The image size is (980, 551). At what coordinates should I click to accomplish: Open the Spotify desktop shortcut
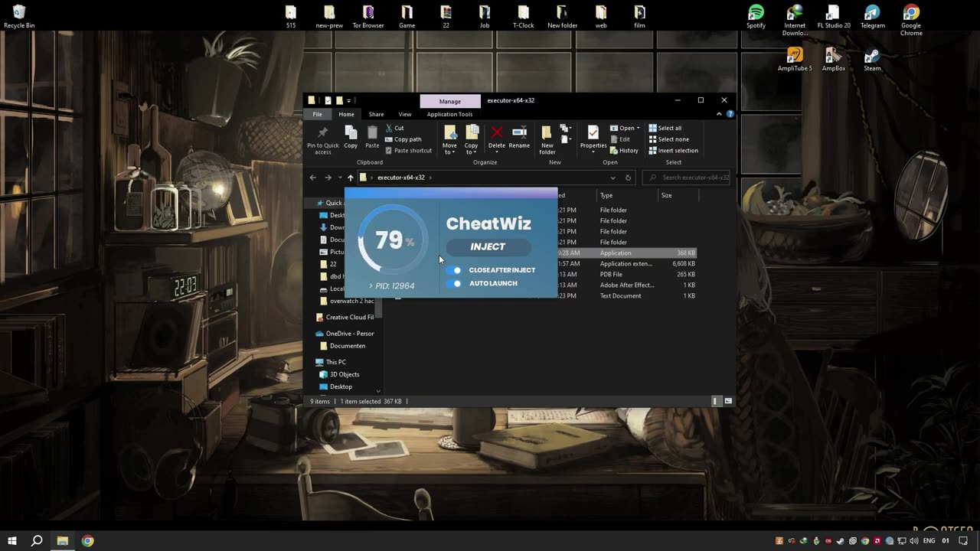756,17
